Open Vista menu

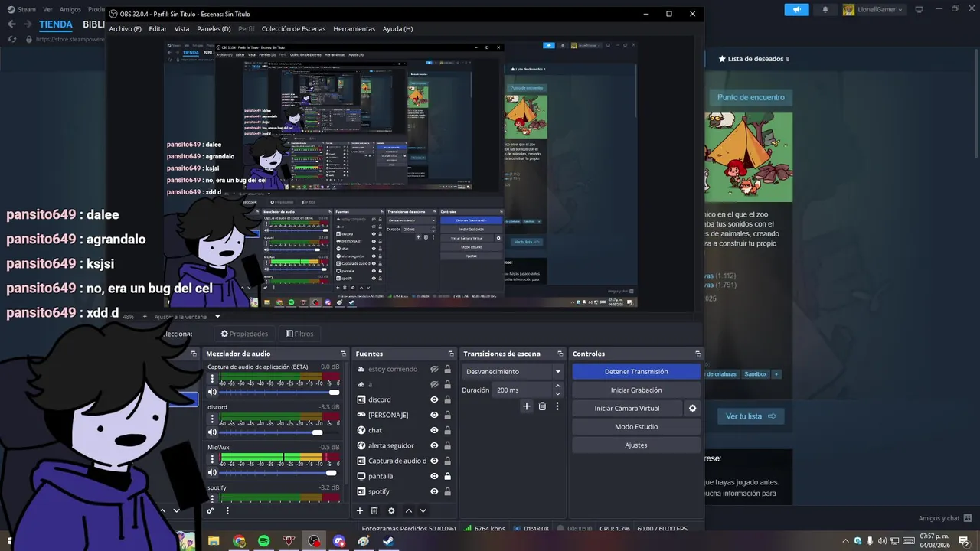181,28
